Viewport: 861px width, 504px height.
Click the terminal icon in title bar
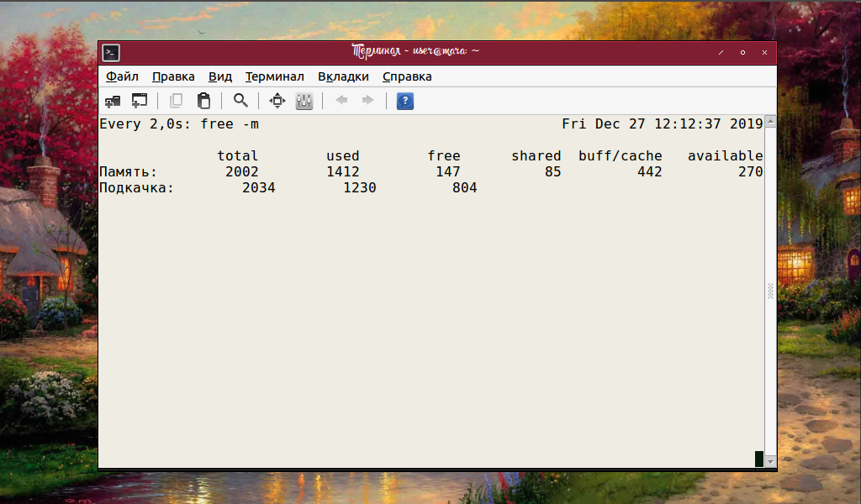[111, 53]
